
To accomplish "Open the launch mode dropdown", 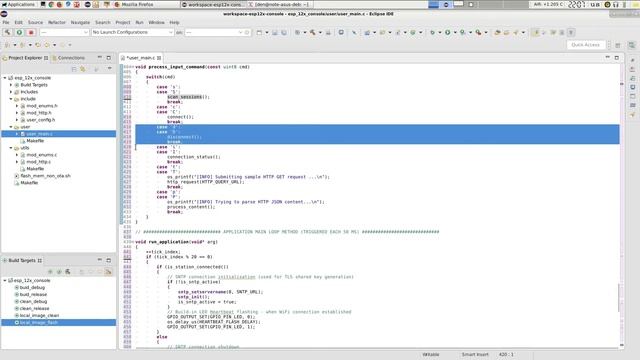I will (64, 32).
